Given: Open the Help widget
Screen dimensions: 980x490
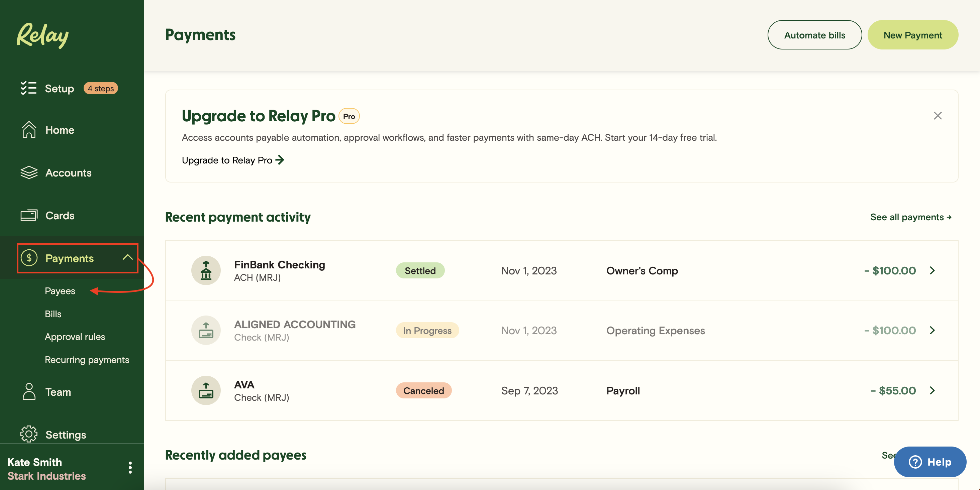Looking at the screenshot, I should point(929,462).
